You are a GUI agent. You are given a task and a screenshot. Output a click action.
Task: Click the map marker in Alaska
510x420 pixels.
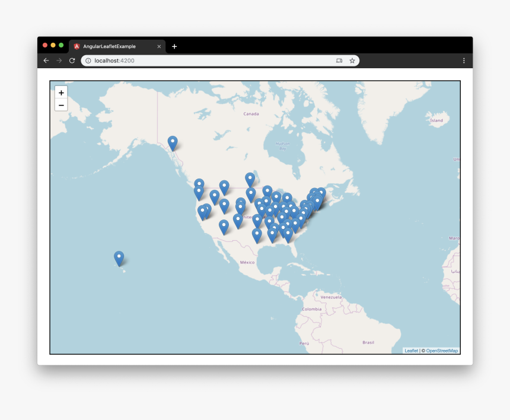point(173,143)
